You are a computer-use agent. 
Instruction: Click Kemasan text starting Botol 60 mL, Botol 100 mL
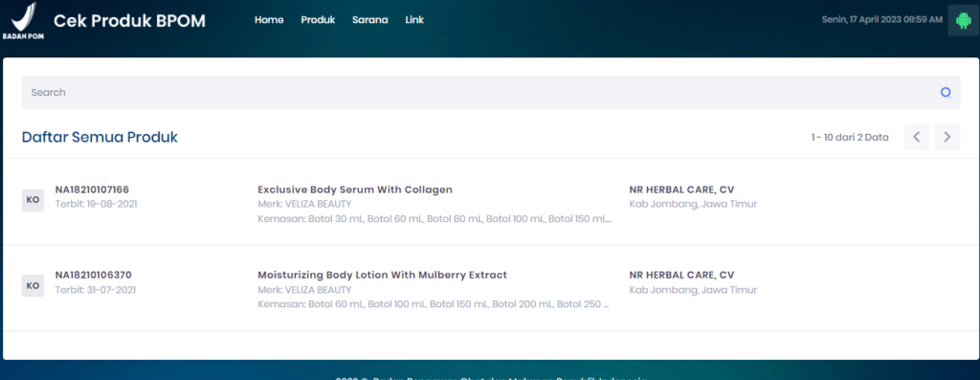click(x=434, y=305)
